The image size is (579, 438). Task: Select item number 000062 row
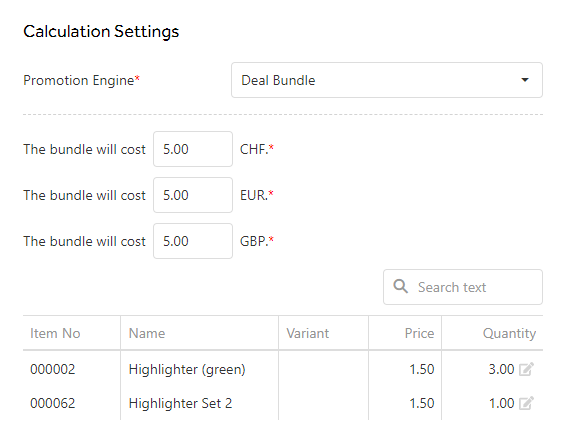(283, 403)
